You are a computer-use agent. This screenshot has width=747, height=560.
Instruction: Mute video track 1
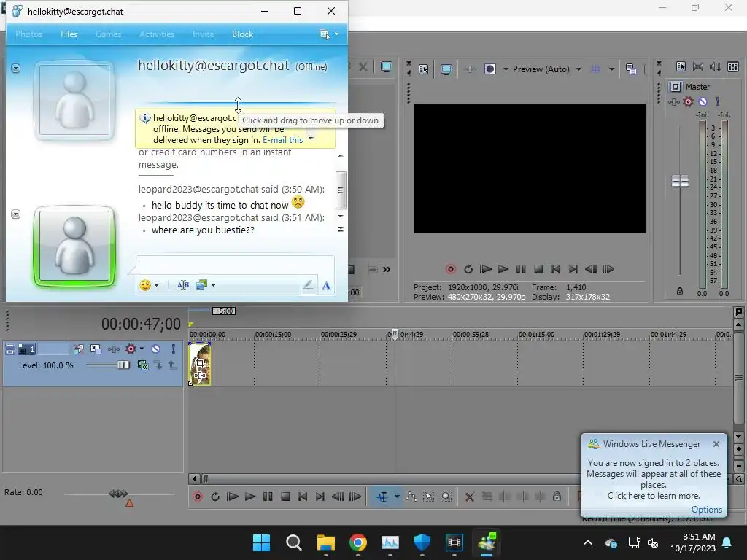155,349
